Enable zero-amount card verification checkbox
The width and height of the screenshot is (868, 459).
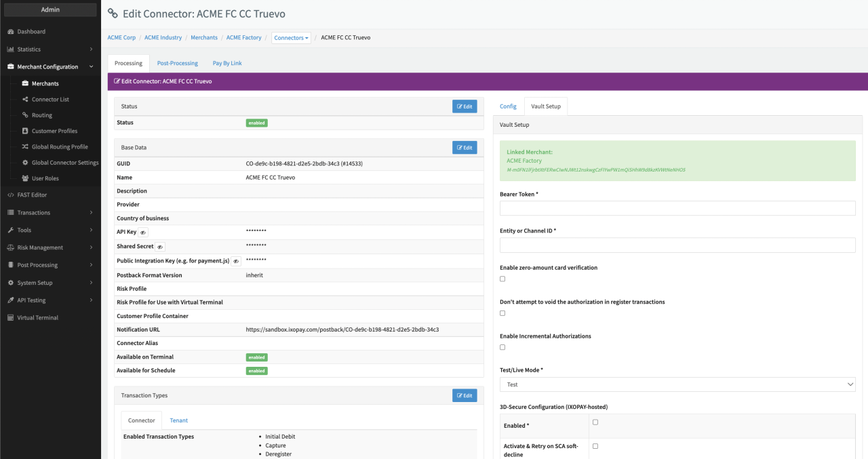(502, 279)
